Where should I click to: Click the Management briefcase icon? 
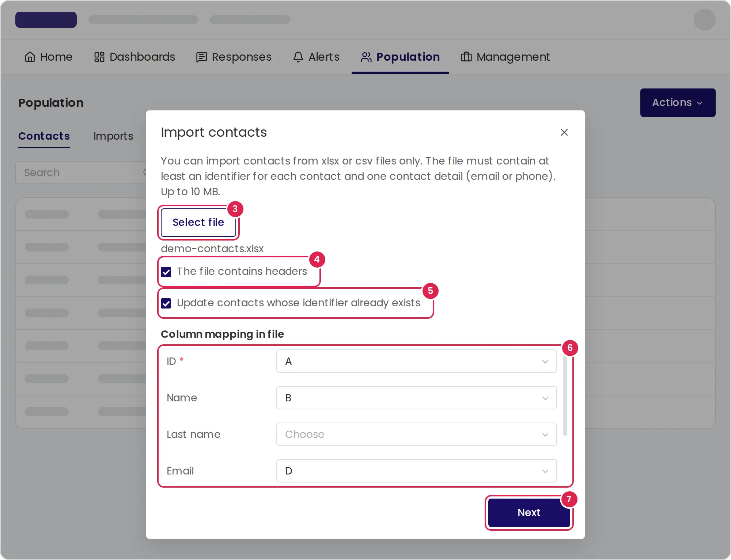coord(466,57)
